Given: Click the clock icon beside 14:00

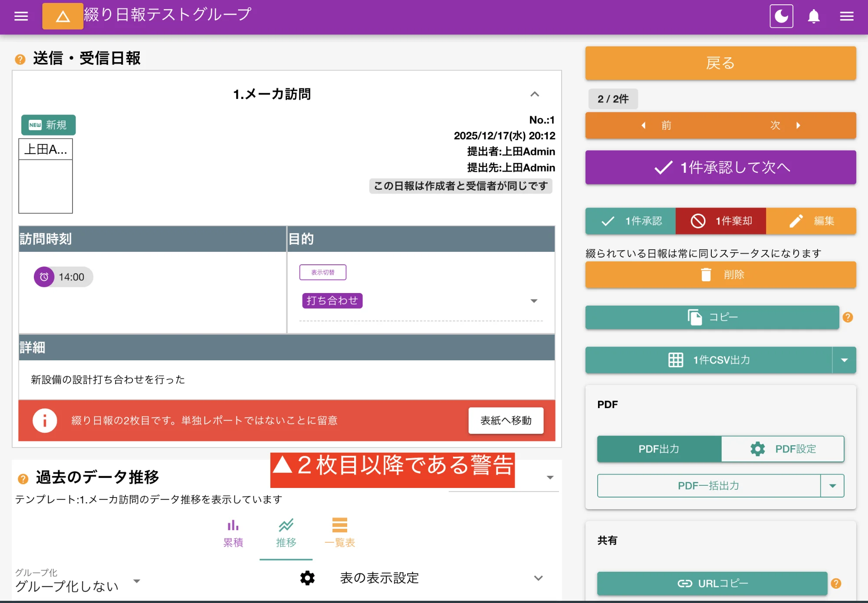Looking at the screenshot, I should click(44, 277).
